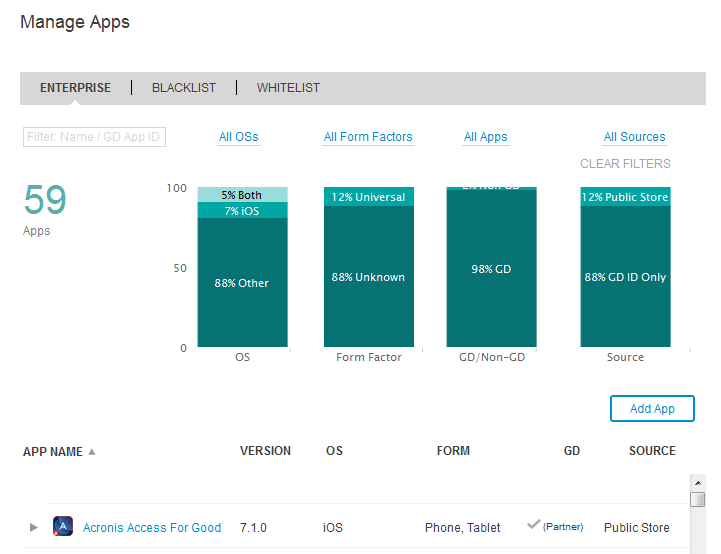Click the GD partner checkmark icon
The width and height of the screenshot is (721, 554).
tap(534, 526)
